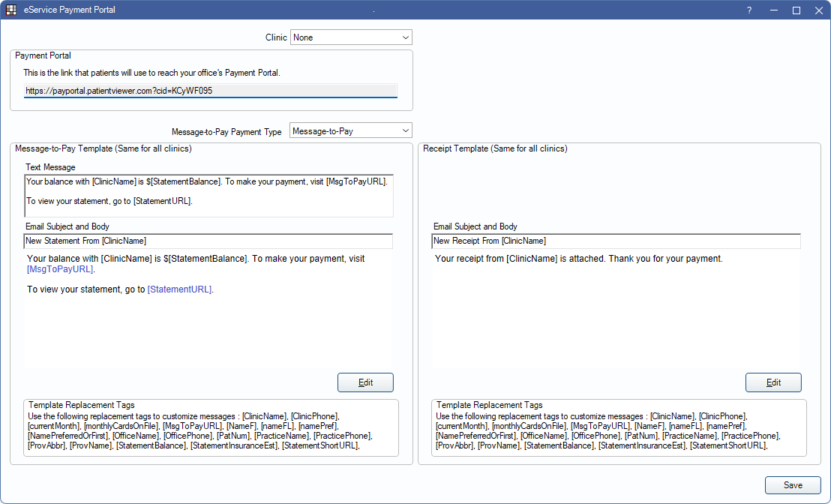This screenshot has width=831, height=504.
Task: Click the eService Payment Portal app icon
Action: click(x=11, y=10)
